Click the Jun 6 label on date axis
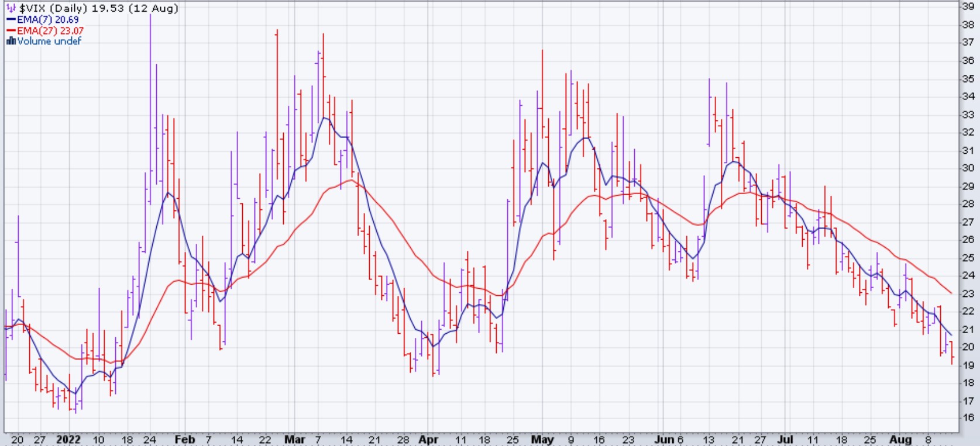This screenshot has width=980, height=446. point(669,440)
